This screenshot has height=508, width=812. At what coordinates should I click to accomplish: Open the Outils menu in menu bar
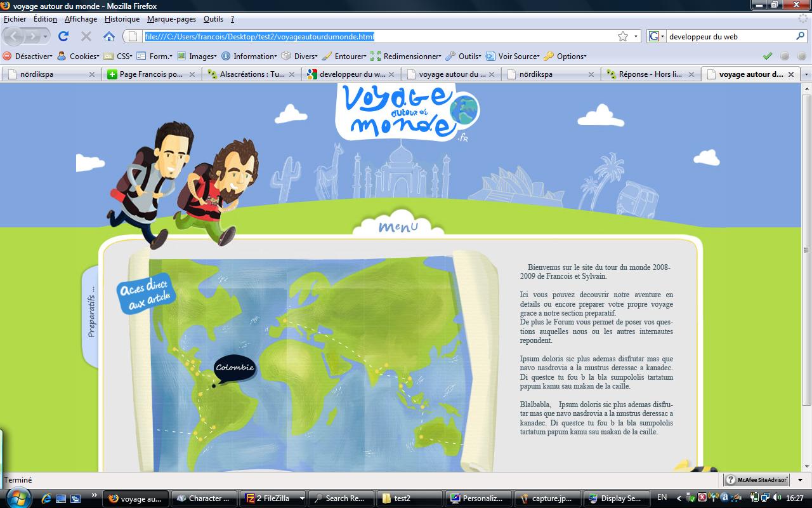click(x=213, y=19)
